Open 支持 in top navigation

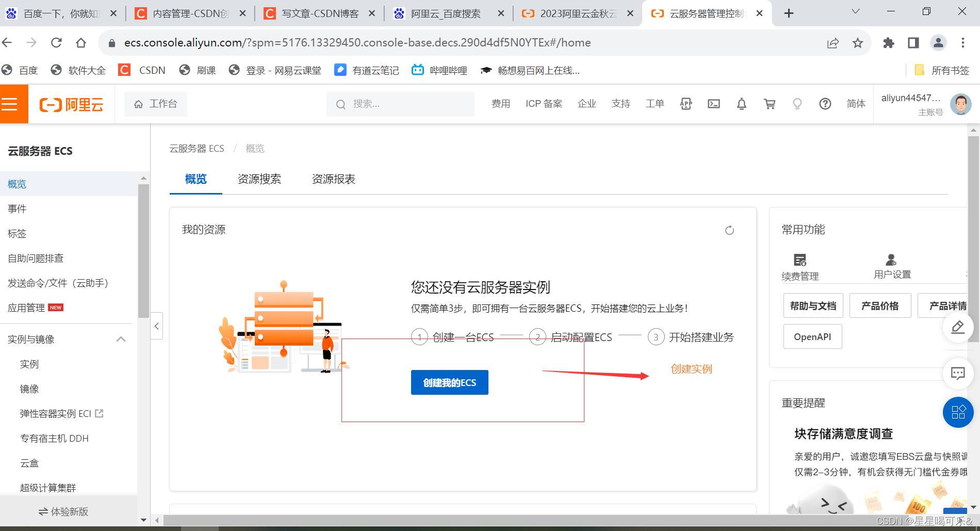coord(621,104)
